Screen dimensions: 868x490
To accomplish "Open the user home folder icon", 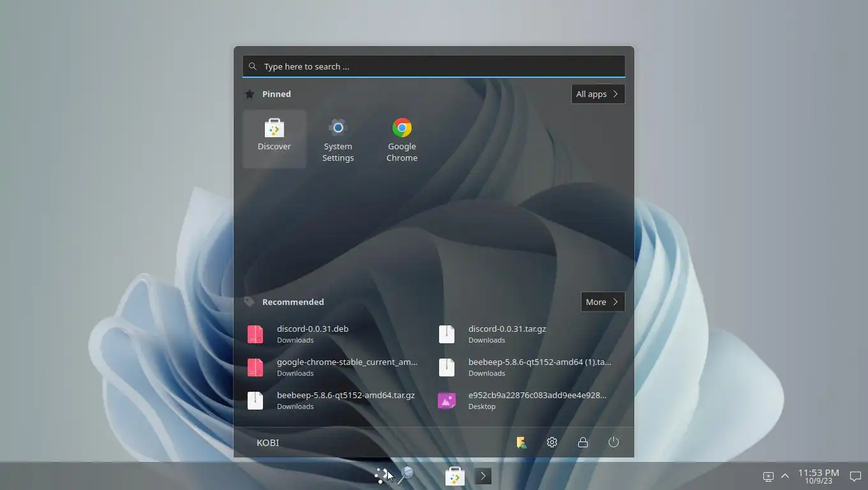I will click(521, 442).
